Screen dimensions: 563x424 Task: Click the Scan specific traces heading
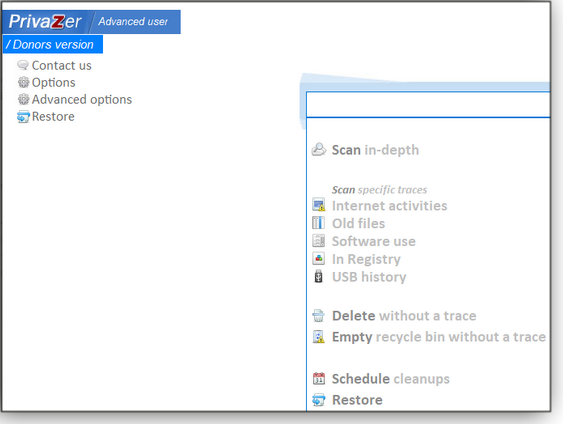380,190
